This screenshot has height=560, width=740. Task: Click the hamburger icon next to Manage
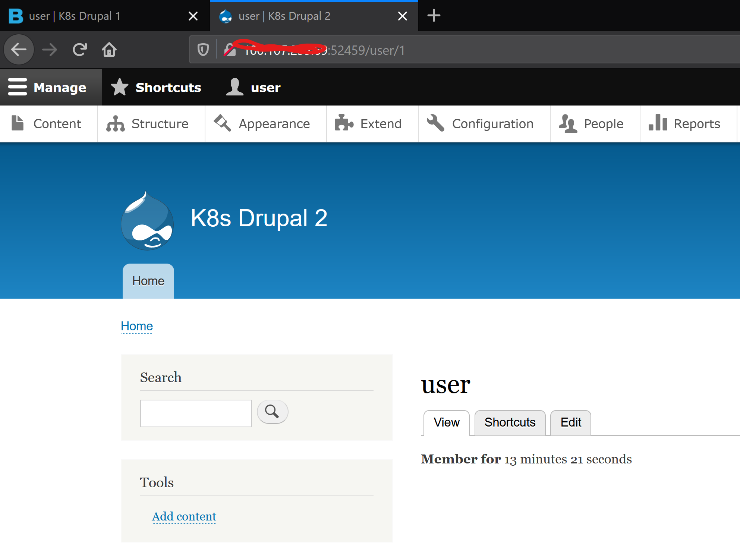point(18,87)
